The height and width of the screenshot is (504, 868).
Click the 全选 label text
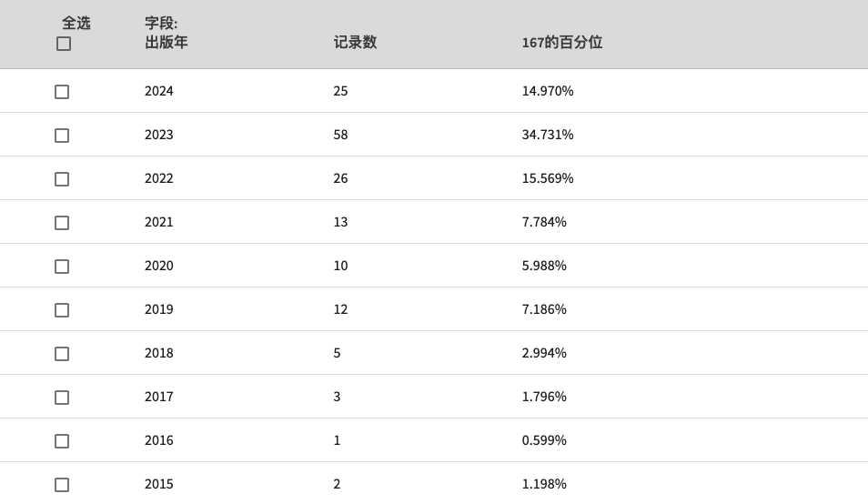(76, 24)
